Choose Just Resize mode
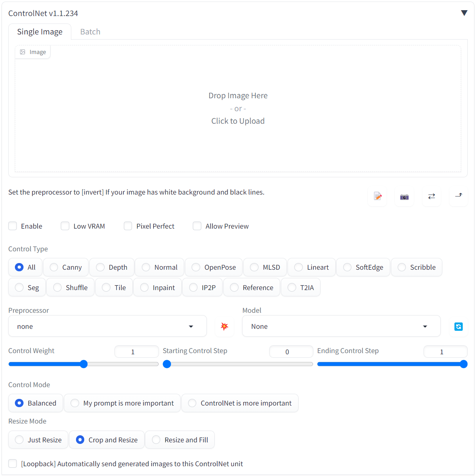The width and height of the screenshot is (476, 476). (x=38, y=440)
